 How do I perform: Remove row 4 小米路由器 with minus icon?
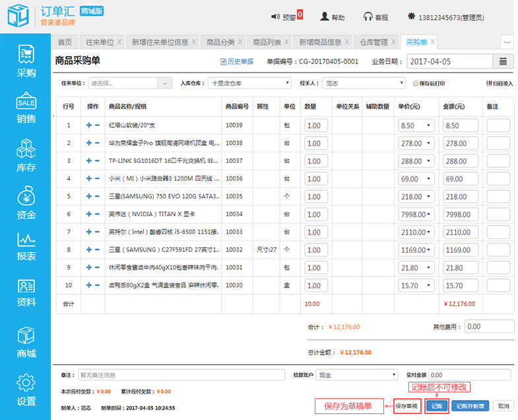click(97, 179)
